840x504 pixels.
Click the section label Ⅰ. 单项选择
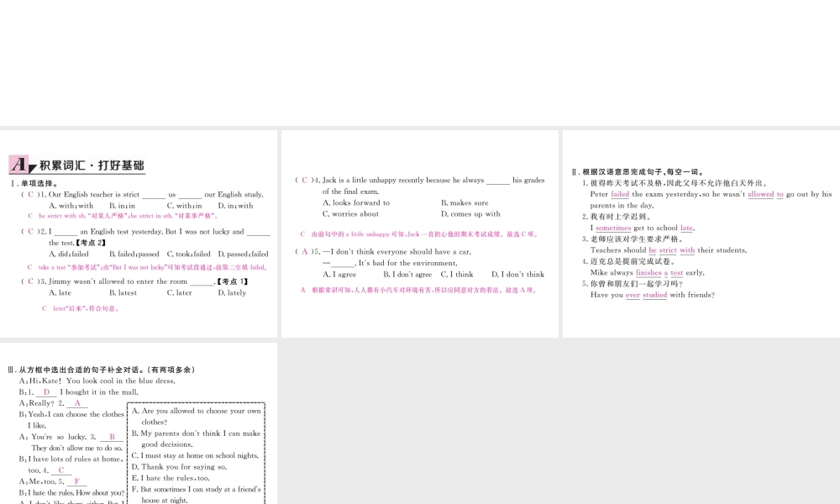34,184
